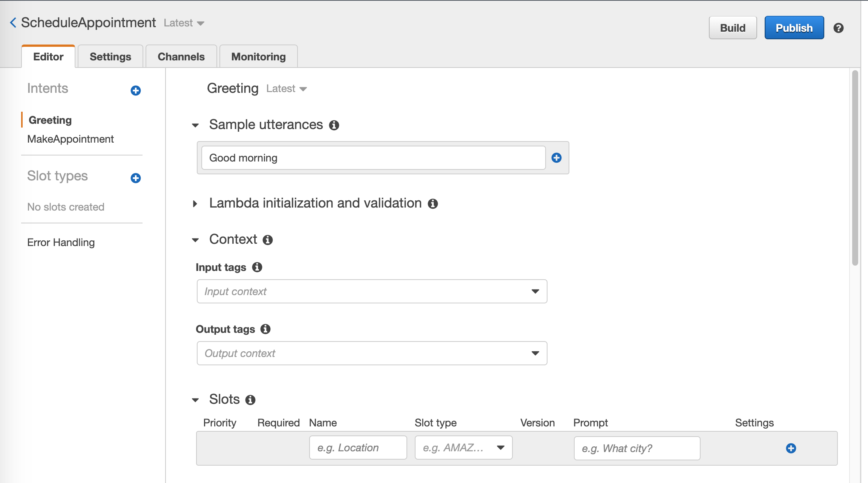868x483 pixels.
Task: Click the Intents sidebar heading
Action: click(x=48, y=88)
